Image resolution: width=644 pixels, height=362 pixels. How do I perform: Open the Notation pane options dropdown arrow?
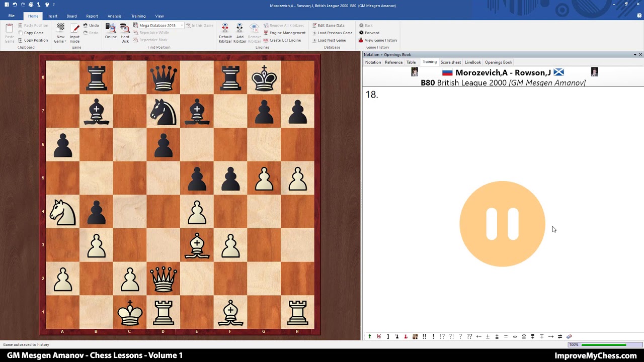pos(635,54)
